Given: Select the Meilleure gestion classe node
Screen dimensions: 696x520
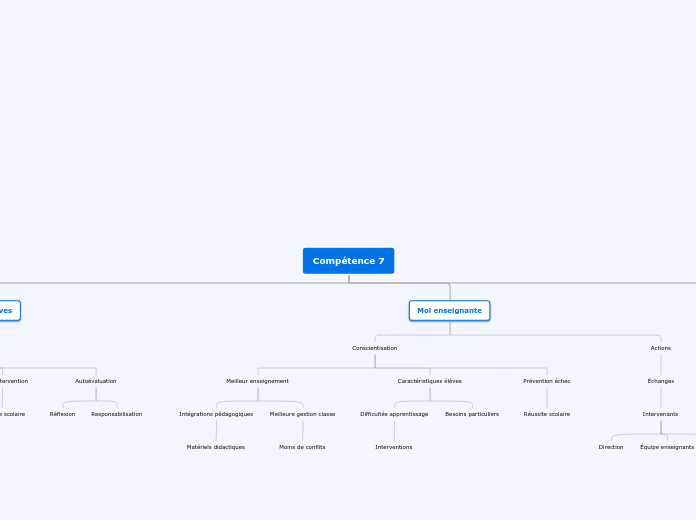Looking at the screenshot, I should tap(302, 414).
